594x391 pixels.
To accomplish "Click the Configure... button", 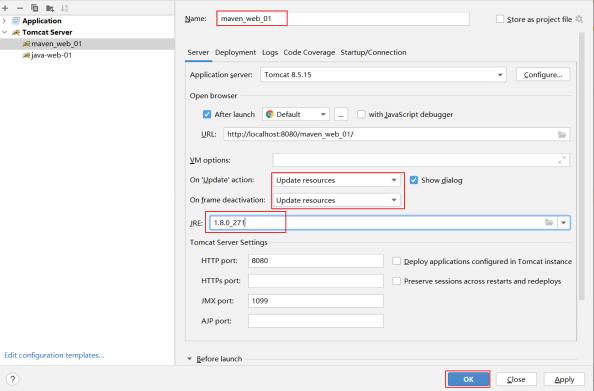I will (x=543, y=75).
